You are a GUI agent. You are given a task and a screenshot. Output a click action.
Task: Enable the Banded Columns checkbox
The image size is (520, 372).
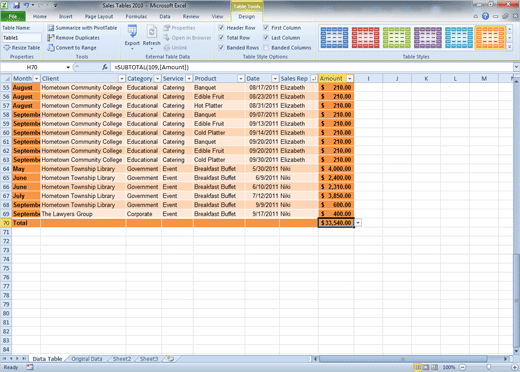point(266,48)
